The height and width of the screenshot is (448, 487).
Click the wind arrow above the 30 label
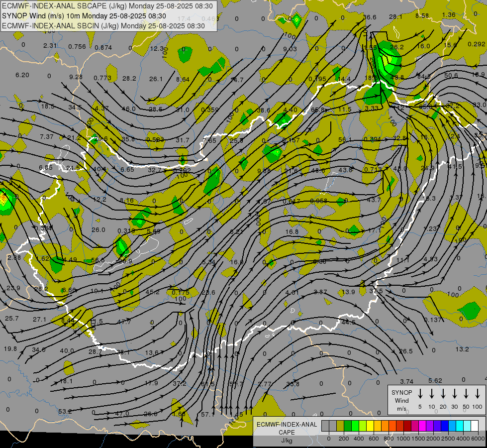[454, 394]
